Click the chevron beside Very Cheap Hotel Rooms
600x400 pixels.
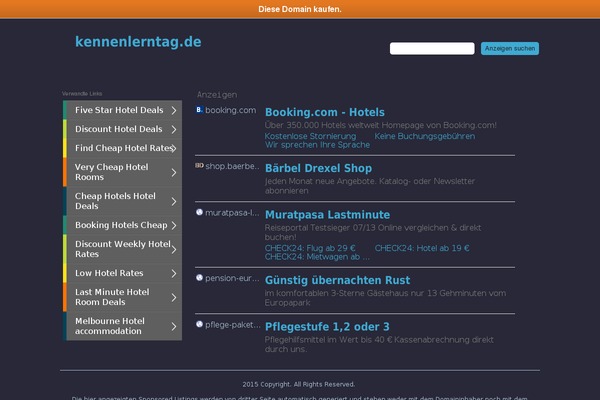coord(174,173)
